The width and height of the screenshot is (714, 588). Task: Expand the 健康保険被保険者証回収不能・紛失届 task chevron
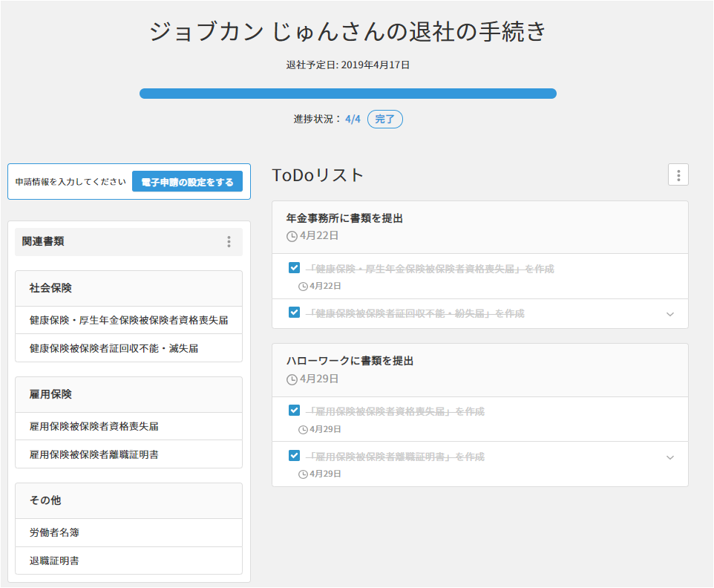[670, 314]
